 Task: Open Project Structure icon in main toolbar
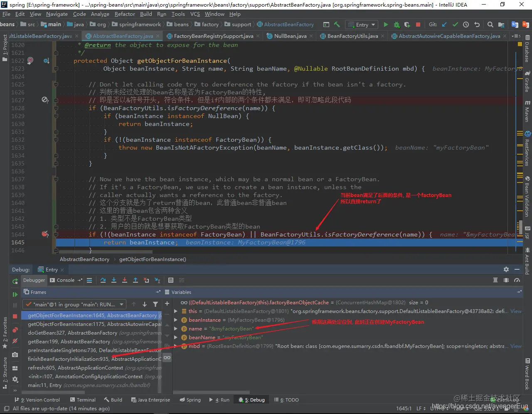(x=501, y=25)
